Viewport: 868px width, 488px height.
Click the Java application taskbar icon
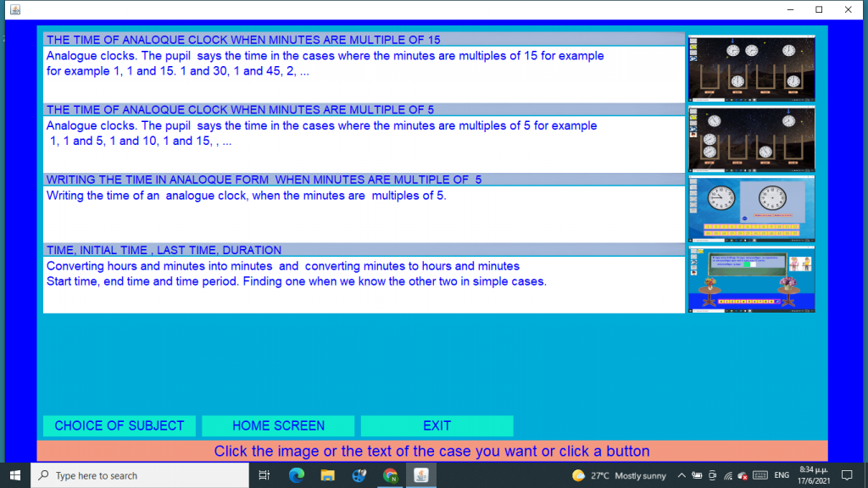tap(421, 475)
